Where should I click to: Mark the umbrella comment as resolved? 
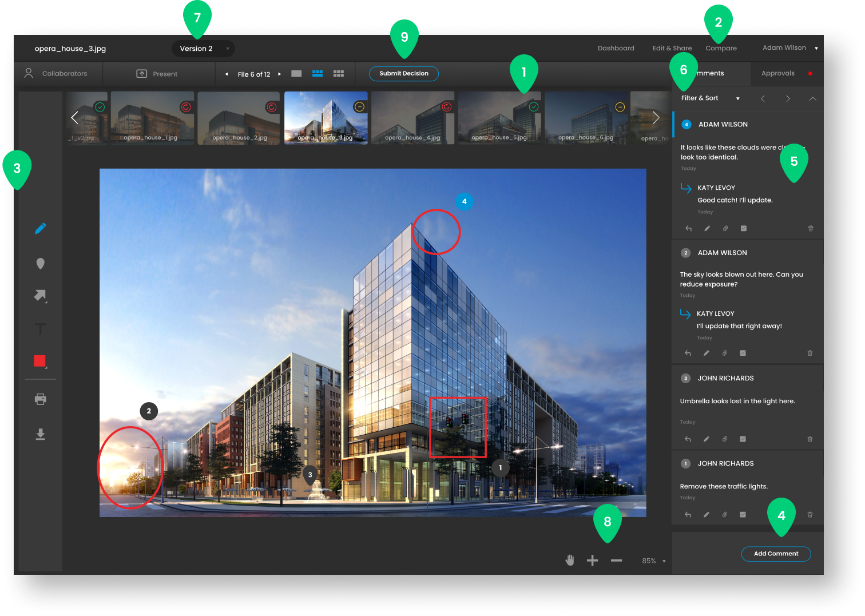(743, 439)
